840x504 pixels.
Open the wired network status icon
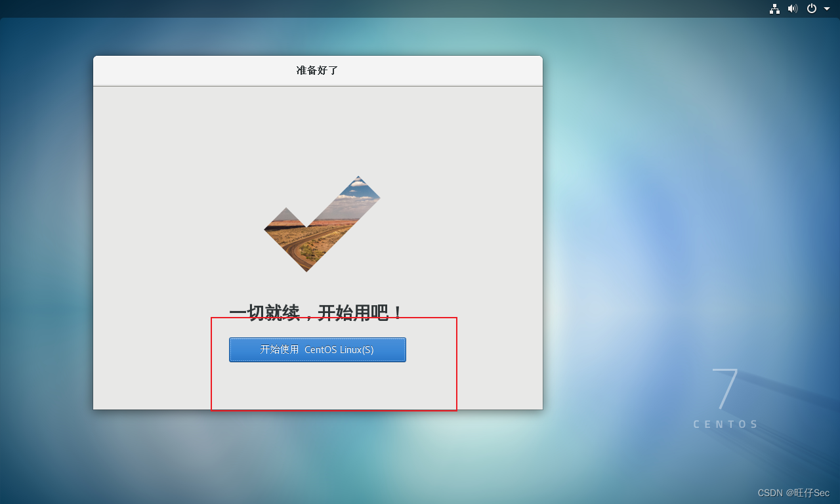tap(774, 9)
